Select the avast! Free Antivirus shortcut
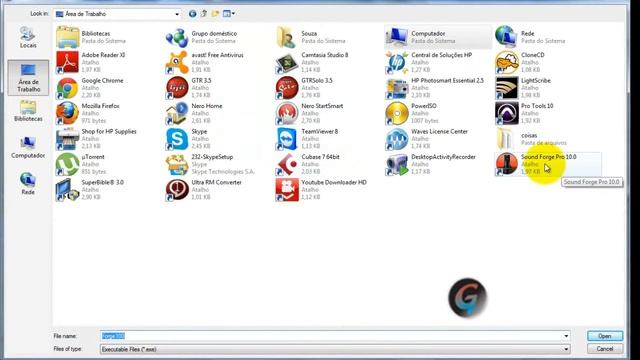This screenshot has height=360, width=640. pyautogui.click(x=204, y=62)
